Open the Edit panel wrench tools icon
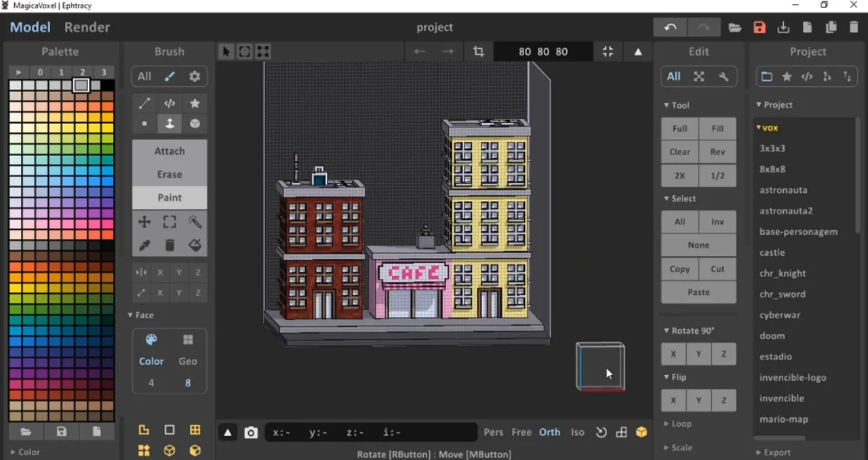Screen dimensions: 868x460 tap(724, 77)
